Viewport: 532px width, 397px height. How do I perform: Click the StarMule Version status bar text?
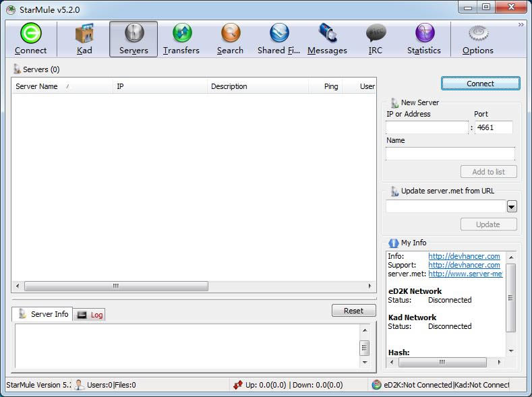(38, 385)
